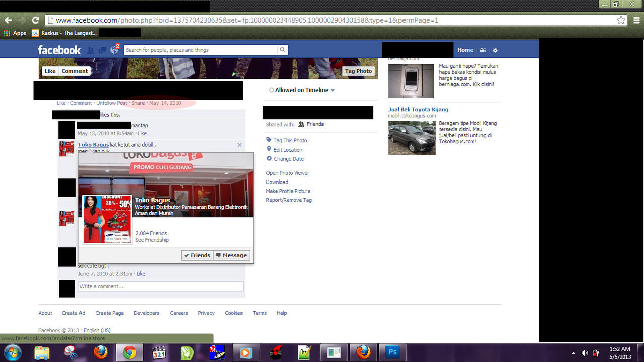Open Privacy footer link
Viewport: 644px width, 362px height.
[x=206, y=313]
